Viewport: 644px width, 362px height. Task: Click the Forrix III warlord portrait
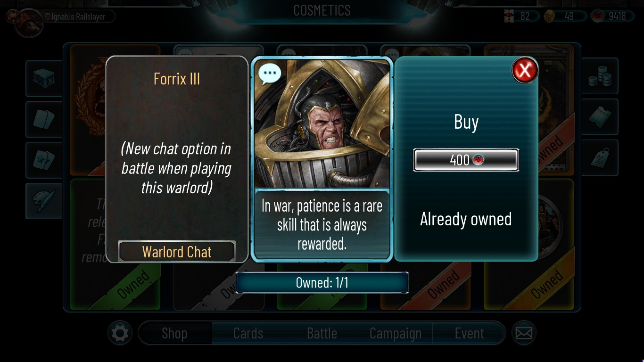(x=322, y=123)
